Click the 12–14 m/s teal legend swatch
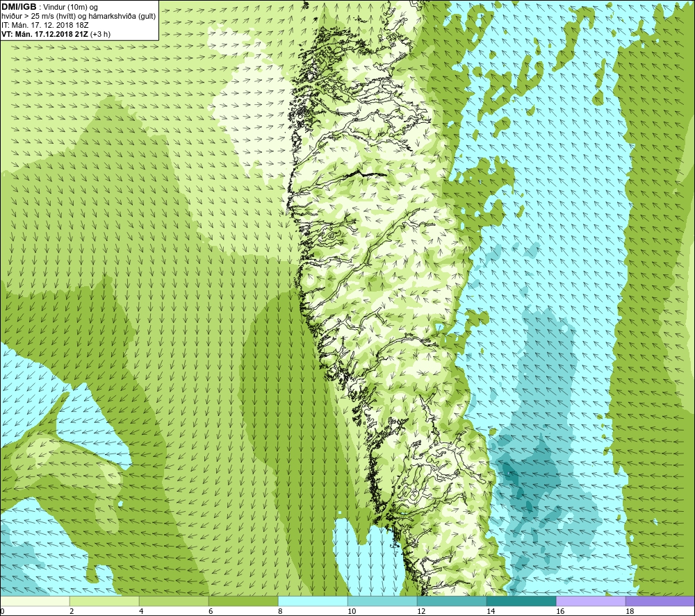695x616 pixels. [452, 601]
